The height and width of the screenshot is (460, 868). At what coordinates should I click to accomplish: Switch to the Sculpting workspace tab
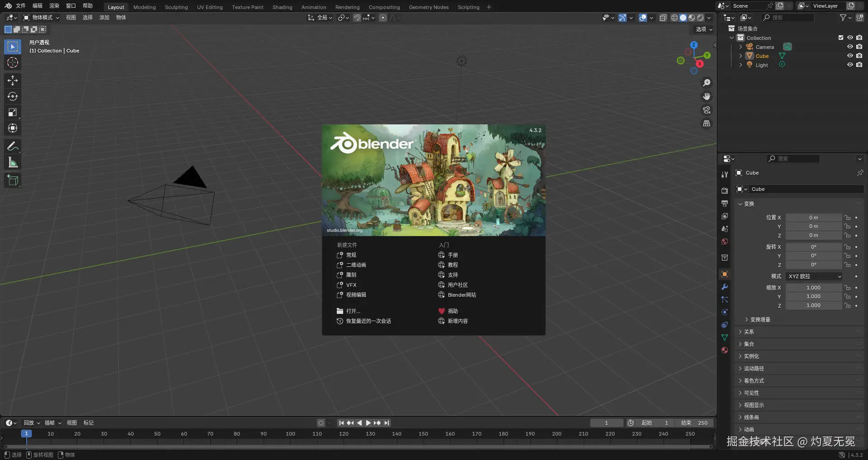[176, 7]
